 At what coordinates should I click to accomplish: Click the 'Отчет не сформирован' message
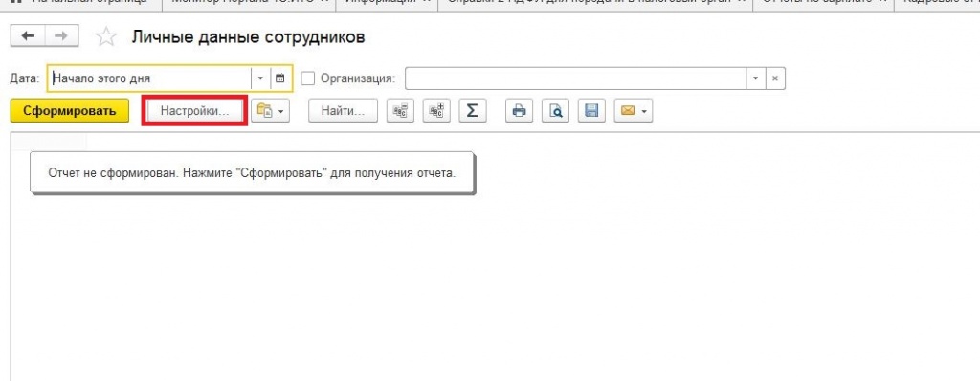click(252, 172)
